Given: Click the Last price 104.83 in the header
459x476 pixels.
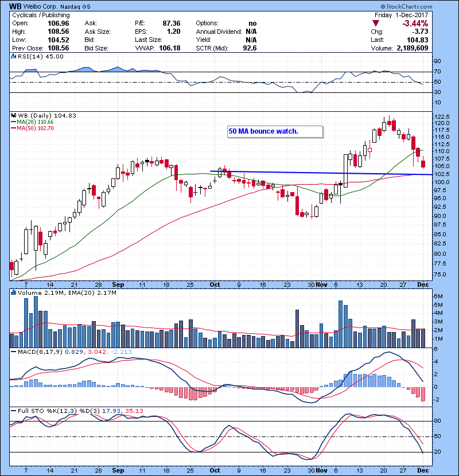Looking at the screenshot, I should pyautogui.click(x=418, y=40).
